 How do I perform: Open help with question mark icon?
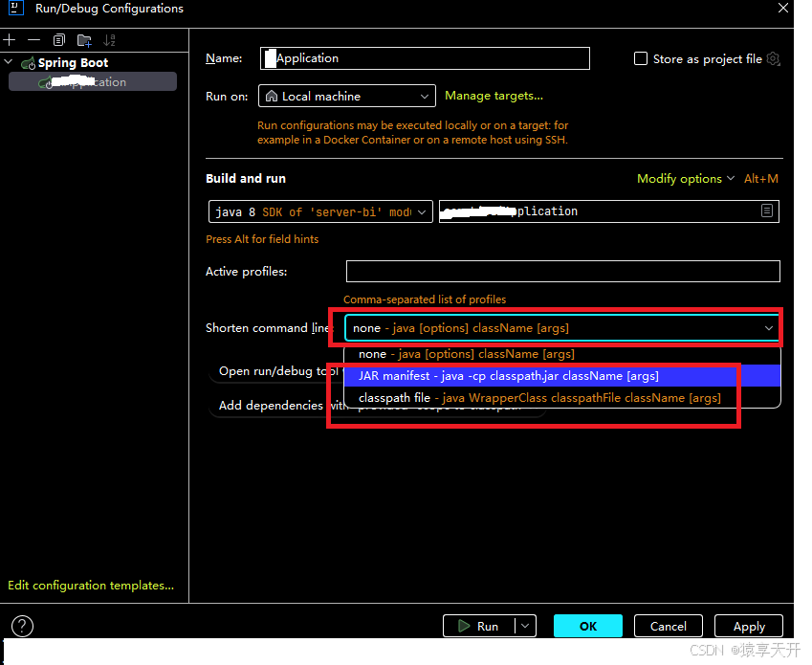[22, 626]
